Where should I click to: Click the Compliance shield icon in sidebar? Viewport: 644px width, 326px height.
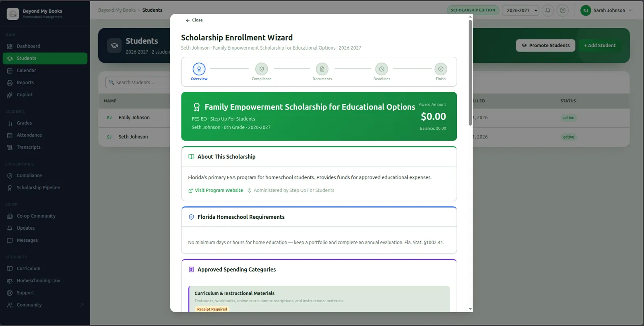click(10, 176)
